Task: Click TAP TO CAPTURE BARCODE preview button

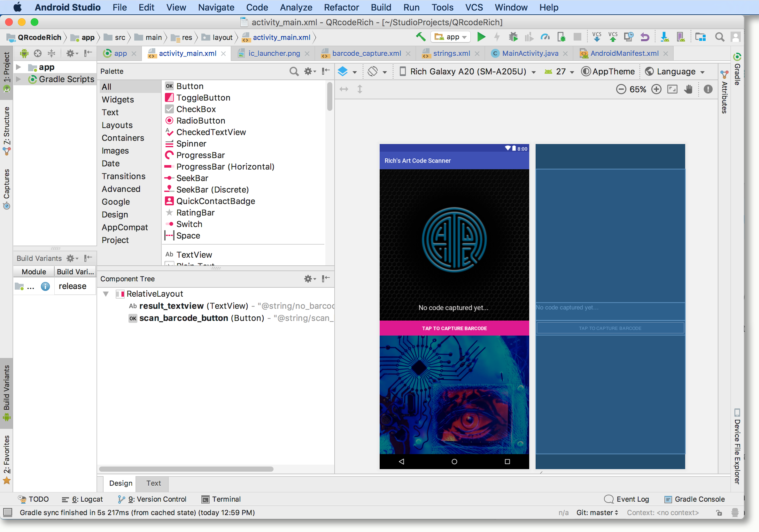Action: click(x=454, y=328)
